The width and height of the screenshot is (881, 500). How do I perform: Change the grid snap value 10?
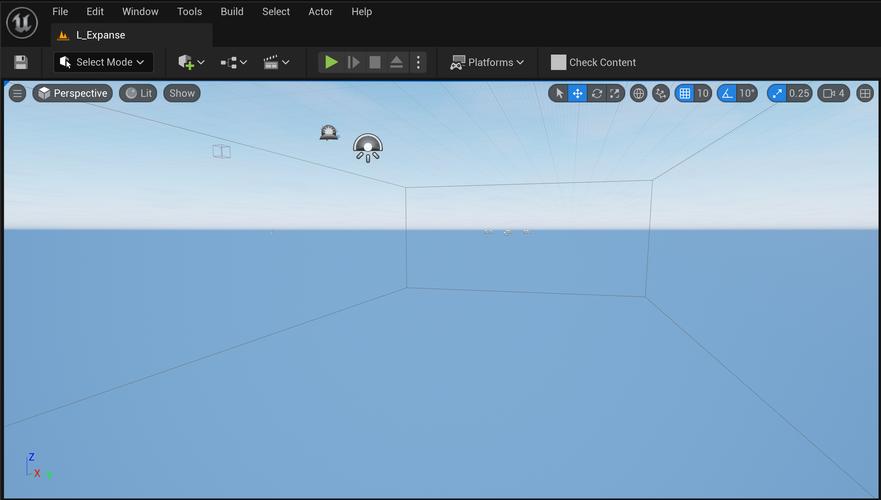(703, 93)
